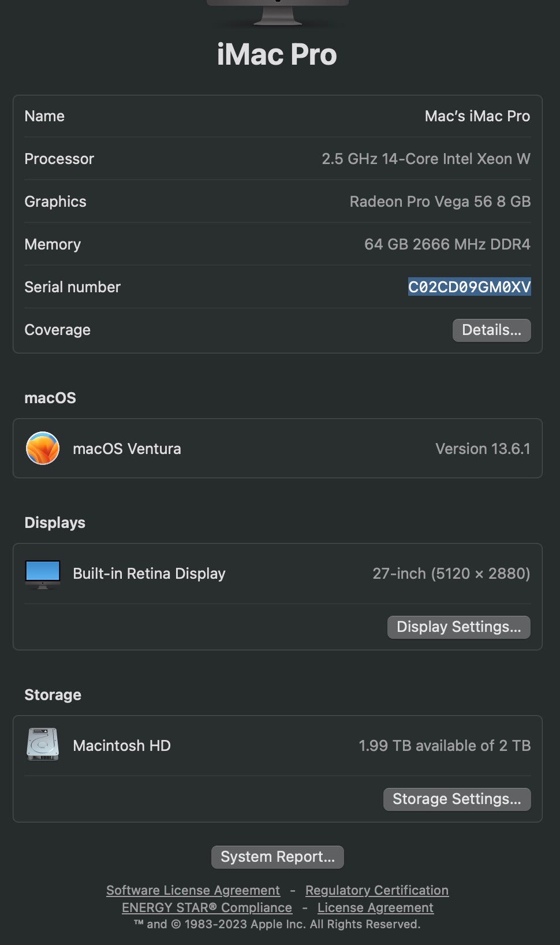This screenshot has width=560, height=945.
Task: Open the ENERGY STAR Compliance link
Action: click(x=207, y=907)
